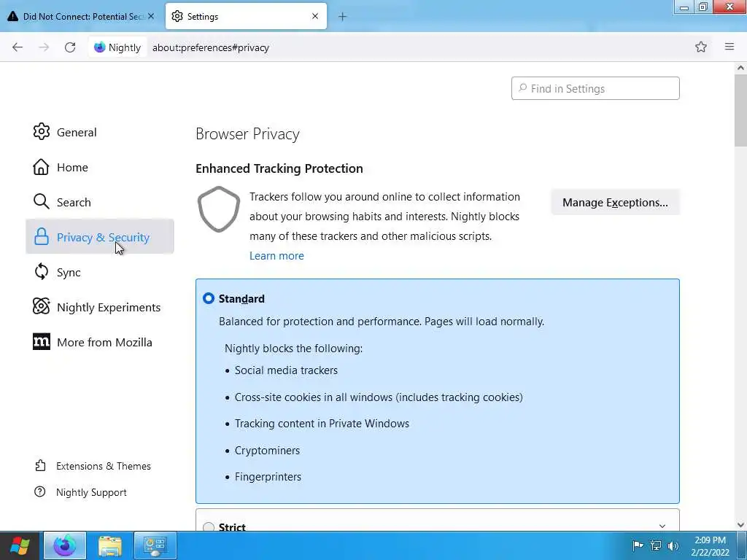Select the Standard protection radio button
The width and height of the screenshot is (747, 560).
[209, 298]
